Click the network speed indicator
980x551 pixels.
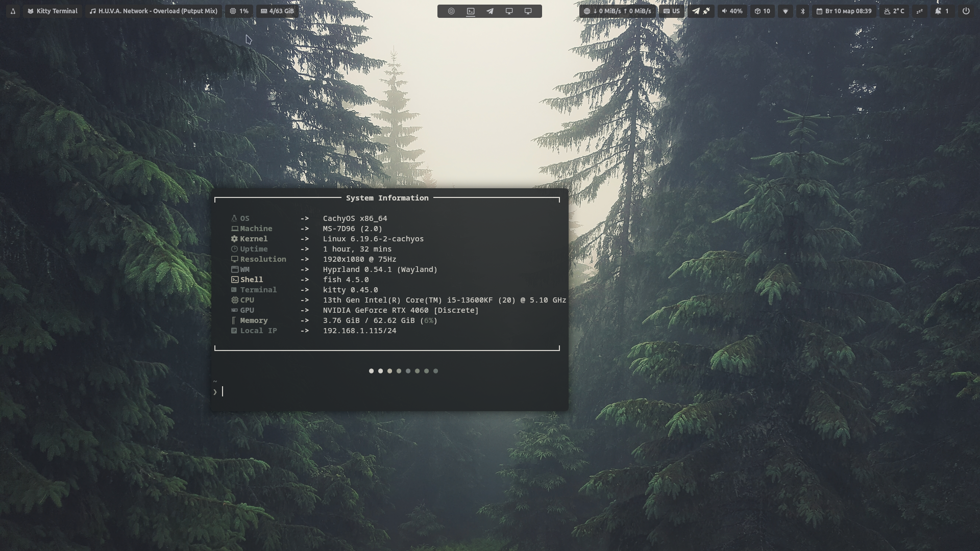pyautogui.click(x=617, y=11)
